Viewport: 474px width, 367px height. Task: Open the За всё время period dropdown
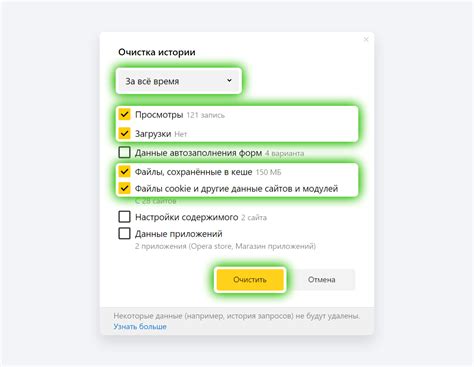[x=179, y=81]
